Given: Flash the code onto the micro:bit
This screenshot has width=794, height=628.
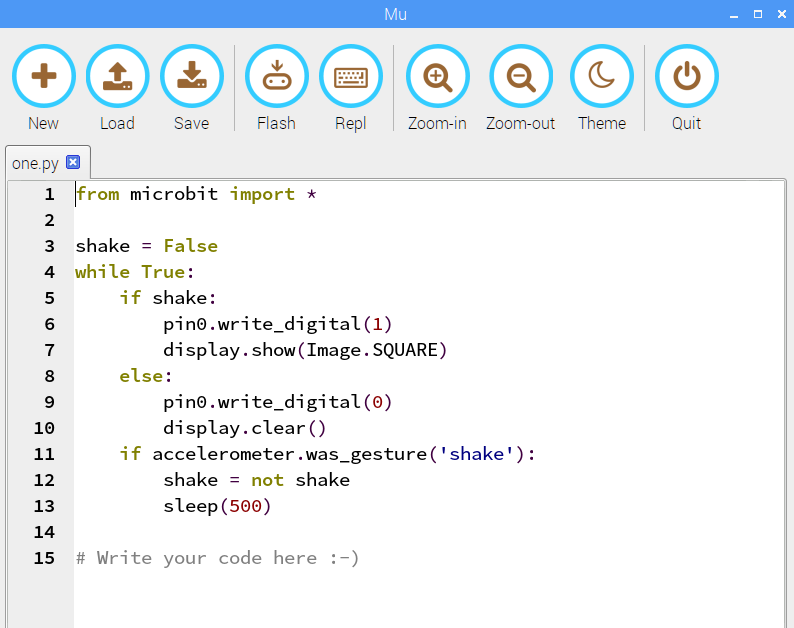Looking at the screenshot, I should pyautogui.click(x=276, y=77).
